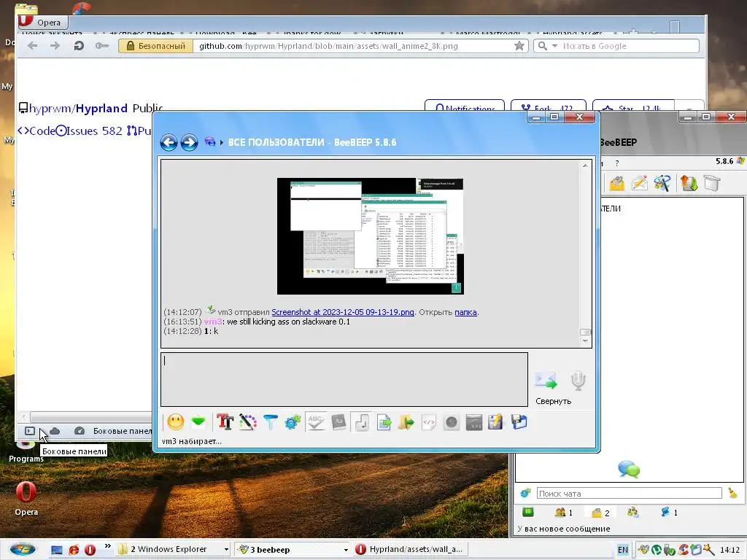
Task: Switch to the green home tab in BeeBEEP
Action: coord(528,513)
